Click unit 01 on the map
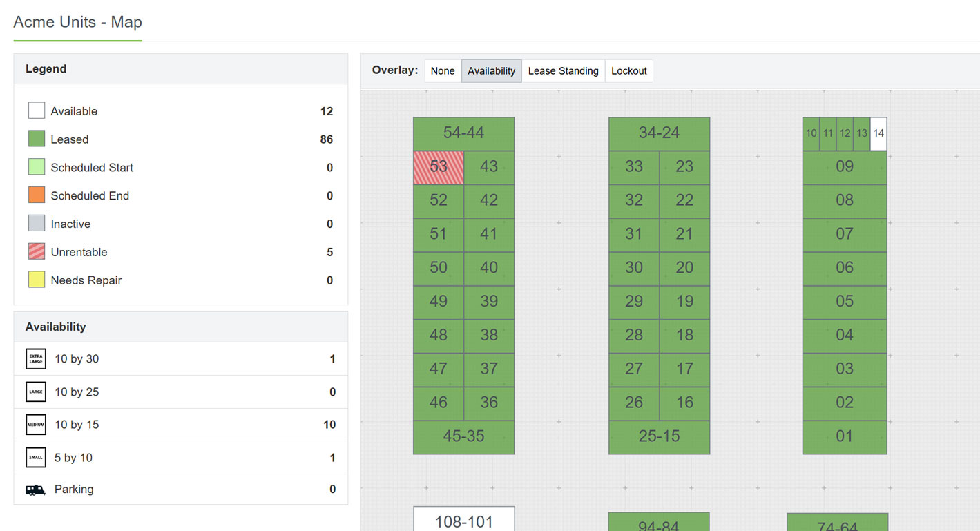The height and width of the screenshot is (531, 980). pyautogui.click(x=845, y=437)
